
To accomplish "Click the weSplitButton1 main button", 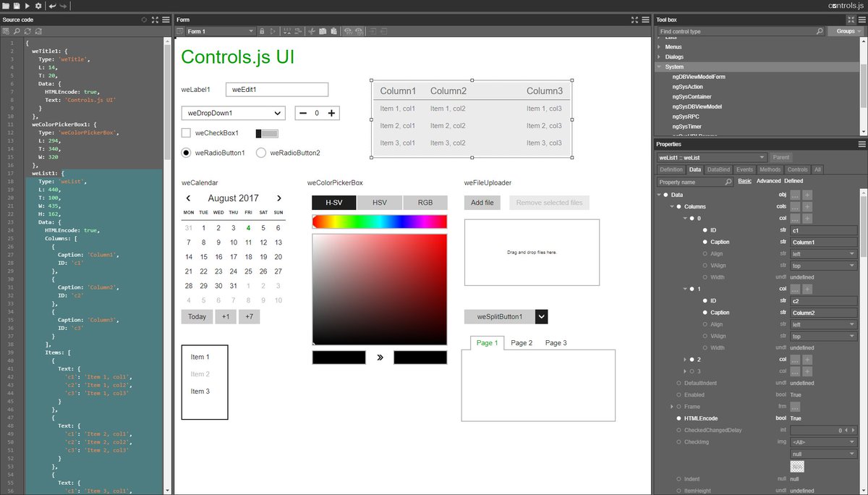I will [500, 317].
